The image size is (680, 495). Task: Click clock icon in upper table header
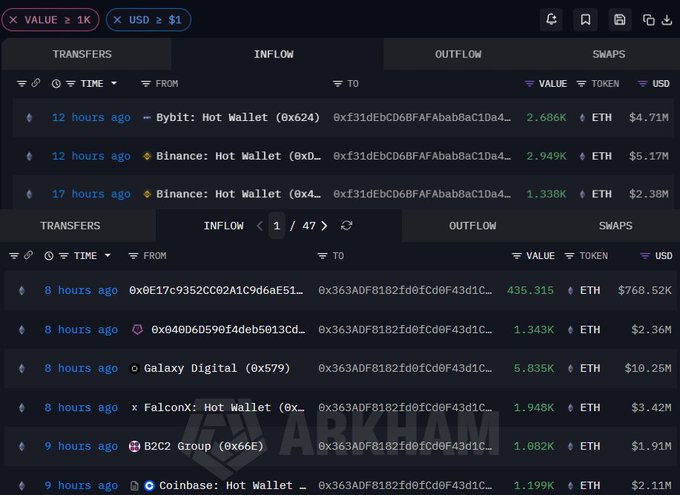click(56, 84)
